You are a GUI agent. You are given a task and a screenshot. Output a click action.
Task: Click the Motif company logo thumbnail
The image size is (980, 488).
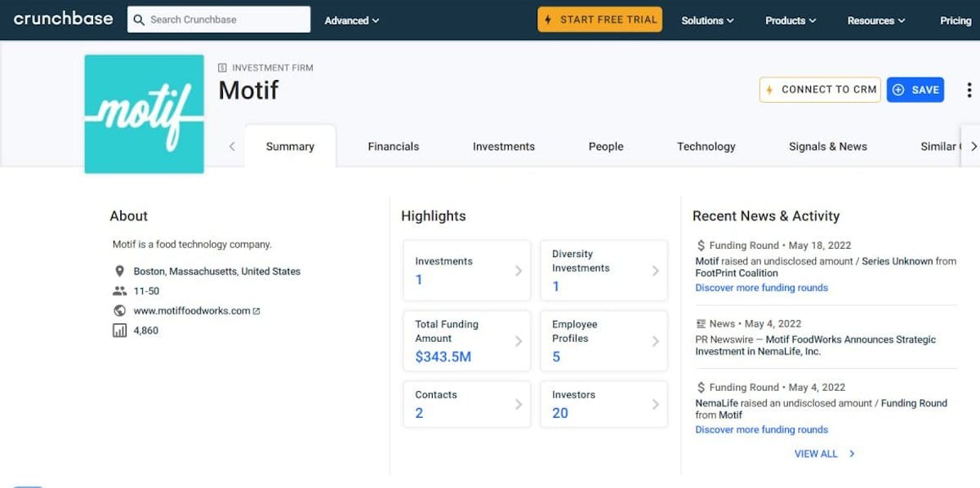click(x=144, y=113)
